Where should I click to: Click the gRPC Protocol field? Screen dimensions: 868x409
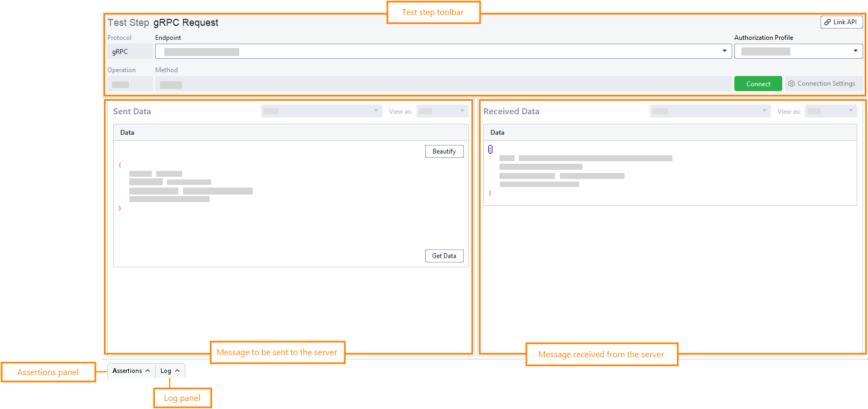click(130, 52)
